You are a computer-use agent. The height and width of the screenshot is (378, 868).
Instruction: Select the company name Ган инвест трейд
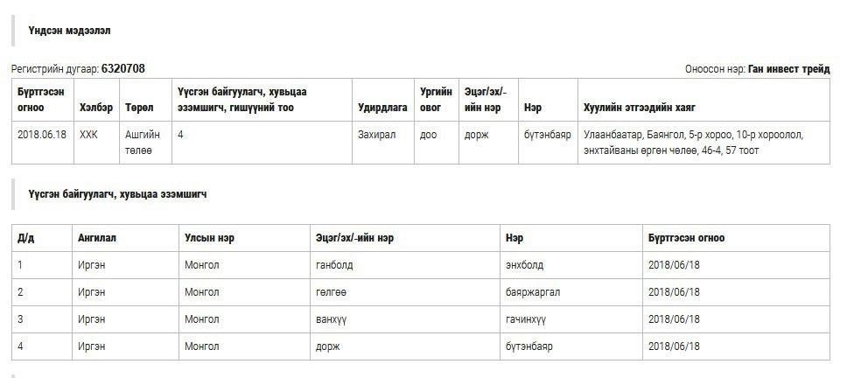click(x=789, y=69)
